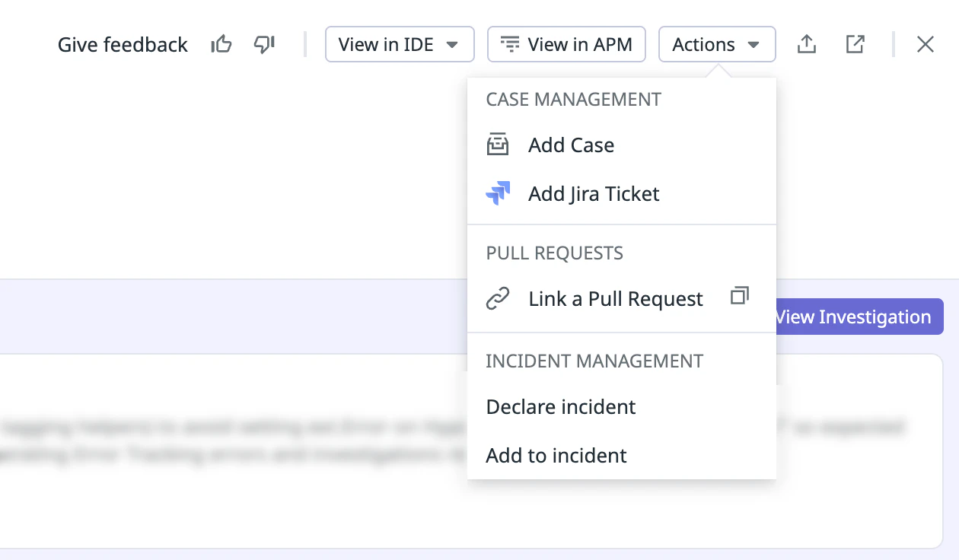Close the side panel with X
This screenshot has width=959, height=560.
coord(925,45)
